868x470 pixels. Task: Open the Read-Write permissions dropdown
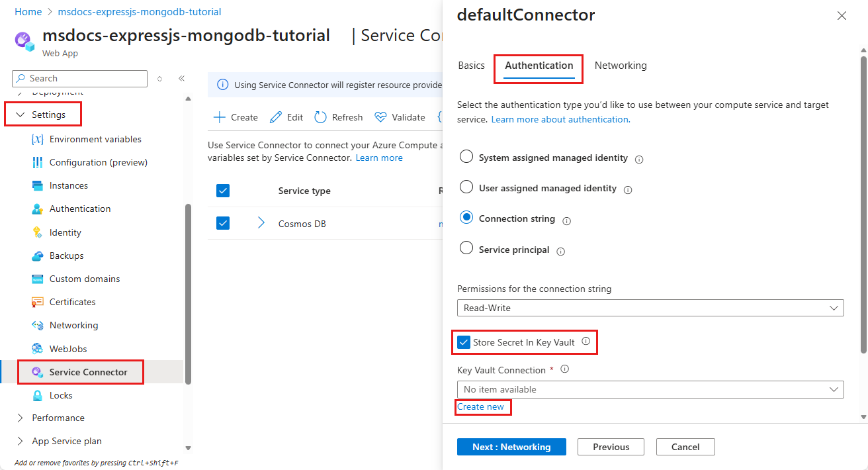tap(650, 308)
